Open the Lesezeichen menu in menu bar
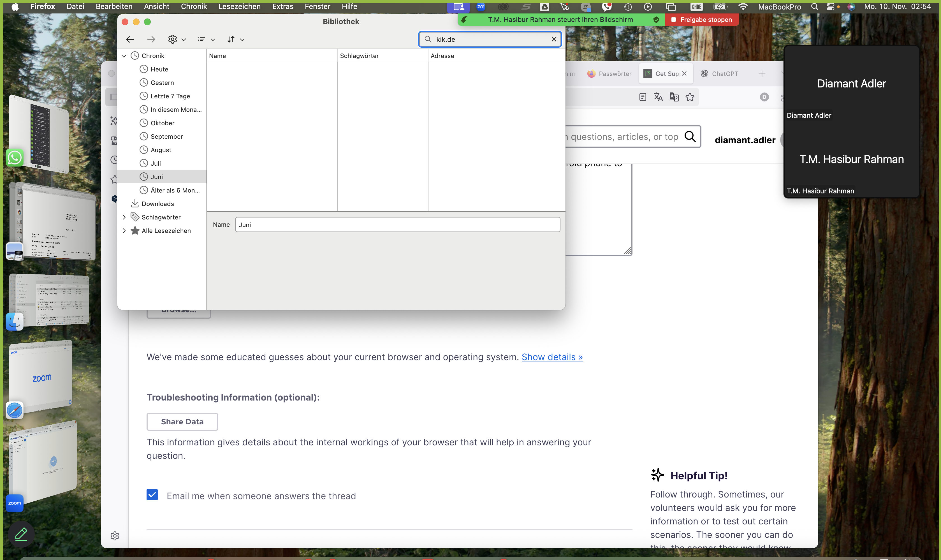This screenshot has height=560, width=941. click(239, 6)
